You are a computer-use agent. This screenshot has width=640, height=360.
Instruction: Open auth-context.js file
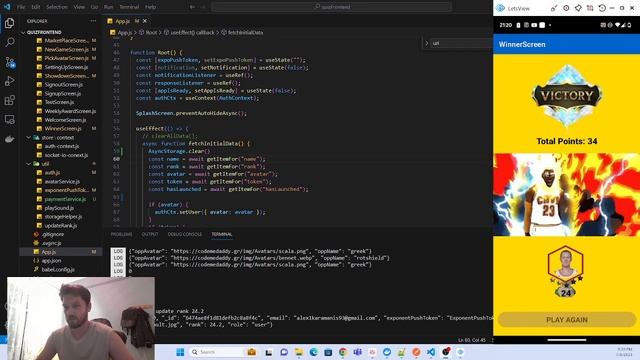pos(61,146)
